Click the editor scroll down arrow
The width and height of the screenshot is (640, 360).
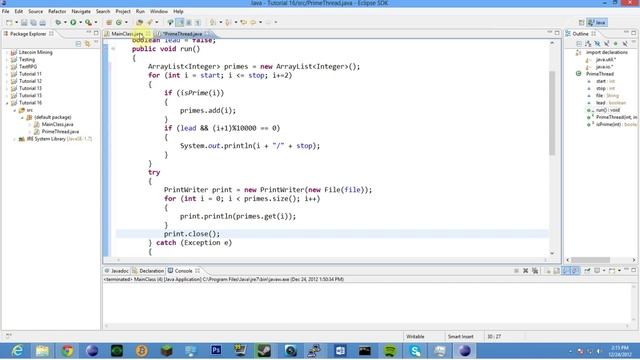click(552, 253)
